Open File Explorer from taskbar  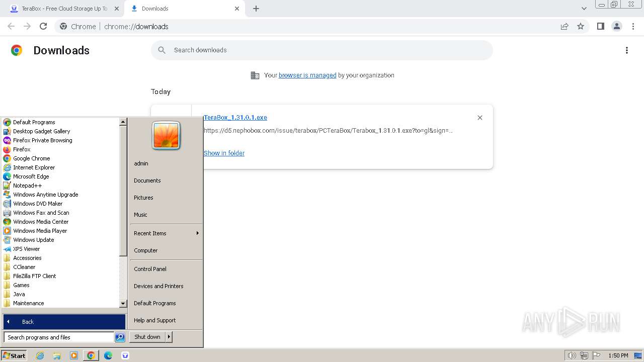[57, 355]
